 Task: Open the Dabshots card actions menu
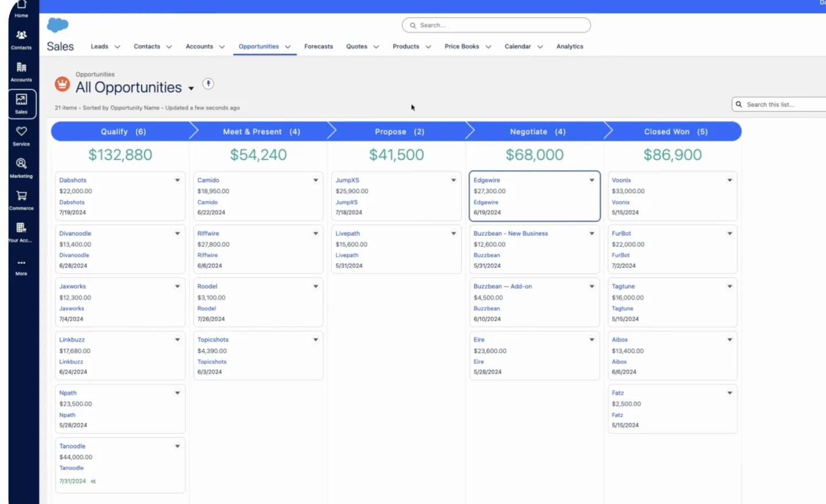(x=177, y=180)
